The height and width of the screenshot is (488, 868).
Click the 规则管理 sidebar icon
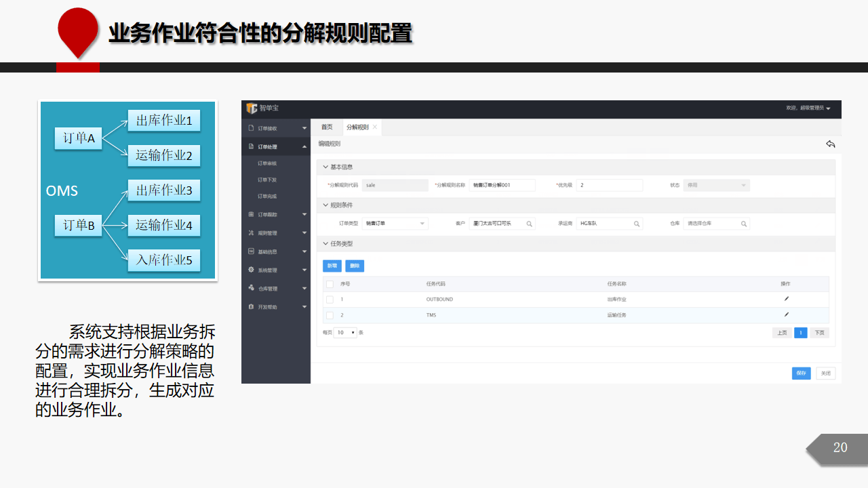pos(251,232)
